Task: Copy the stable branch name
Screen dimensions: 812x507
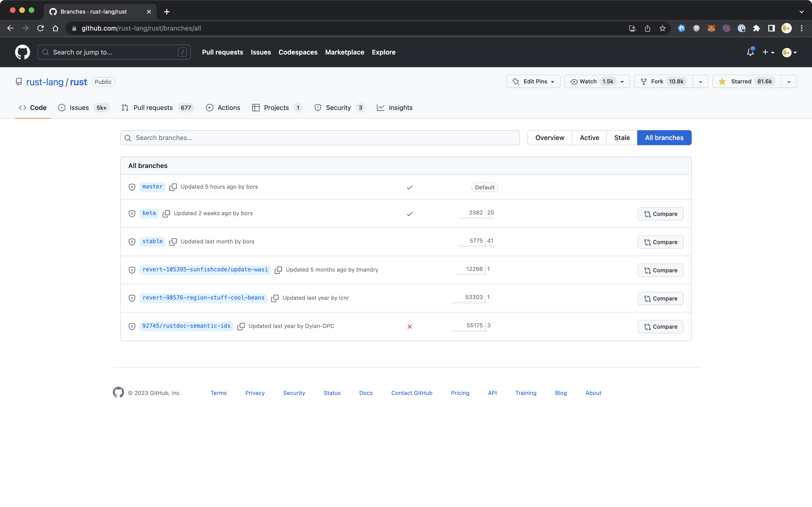Action: [173, 242]
